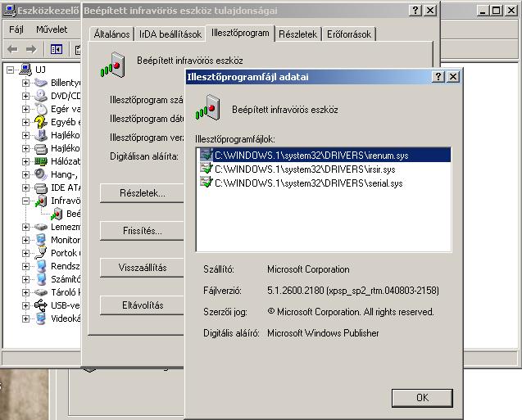Image resolution: width=522 pixels, height=420 pixels.
Task: Click the UJ computer root icon
Action: 25,69
